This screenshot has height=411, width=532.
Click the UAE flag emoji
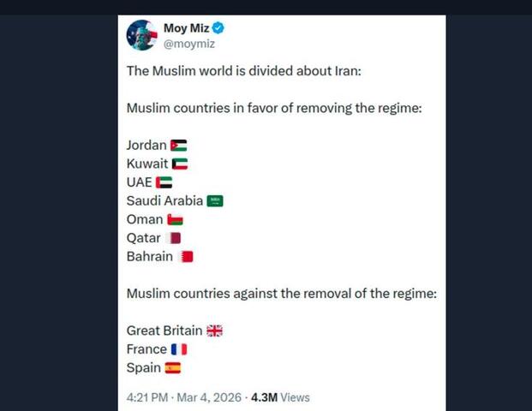click(x=164, y=182)
